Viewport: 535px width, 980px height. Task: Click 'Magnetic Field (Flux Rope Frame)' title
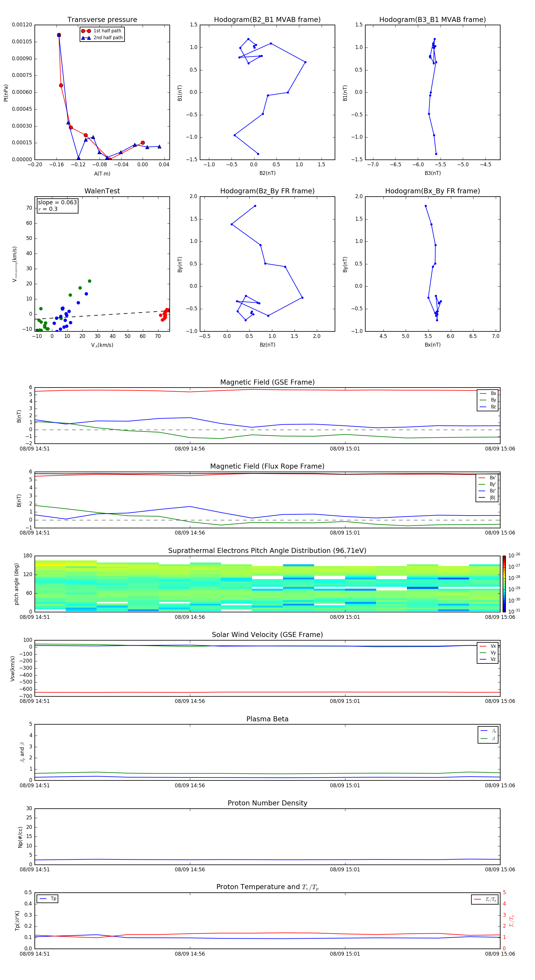pos(267,467)
